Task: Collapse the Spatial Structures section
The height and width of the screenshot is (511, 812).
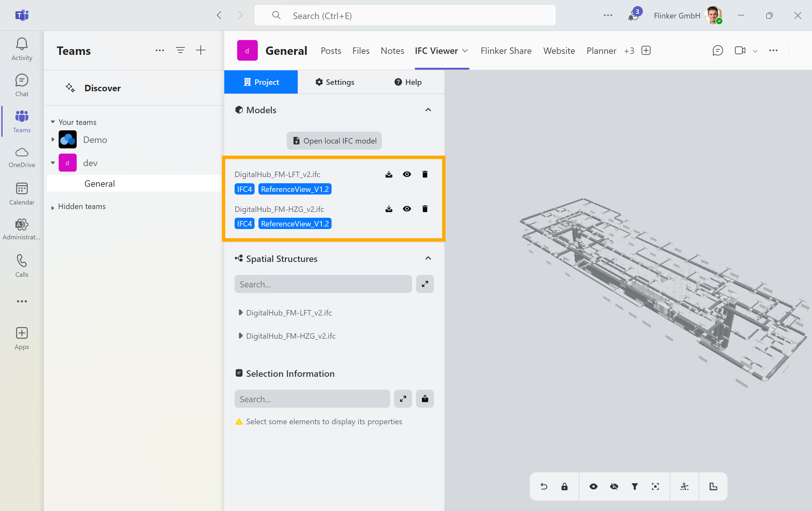Action: pos(428,258)
